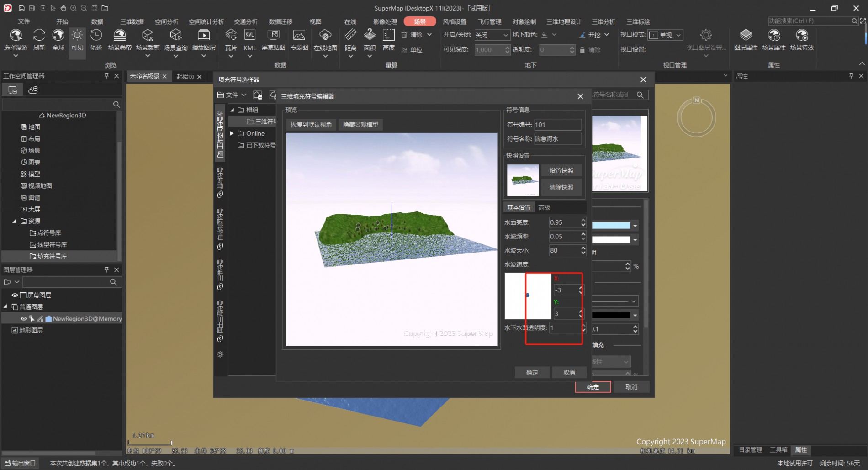Open the 空间分析 ribbon tab
This screenshot has height=470, width=868.
point(167,21)
